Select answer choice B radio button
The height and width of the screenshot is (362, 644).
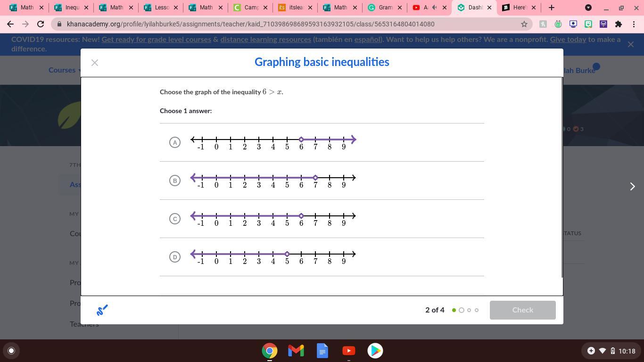[175, 181]
